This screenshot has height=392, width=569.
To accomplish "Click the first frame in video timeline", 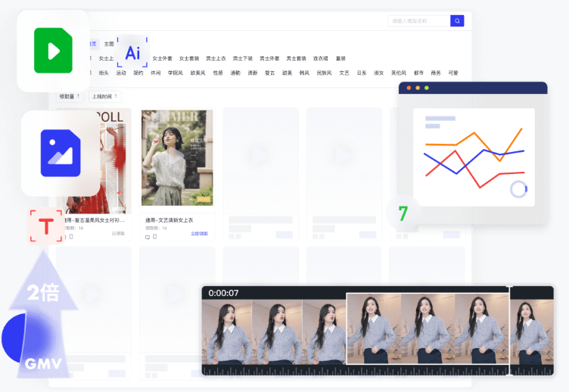I will (227, 331).
